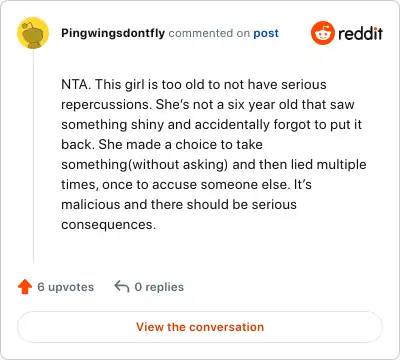Open the Pingwingsdontfly username profile
The image size is (400, 360).
(113, 33)
